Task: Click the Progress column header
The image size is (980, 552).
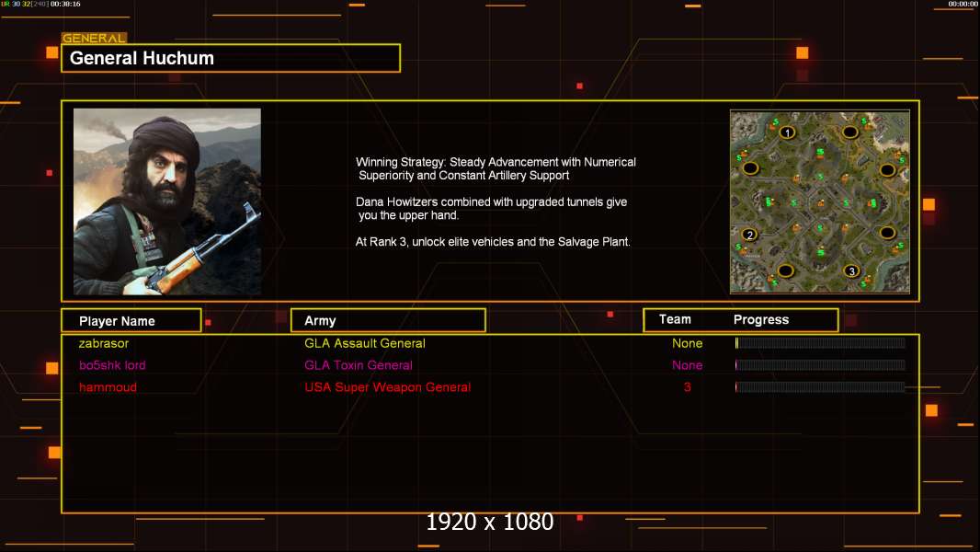Action: (x=760, y=319)
